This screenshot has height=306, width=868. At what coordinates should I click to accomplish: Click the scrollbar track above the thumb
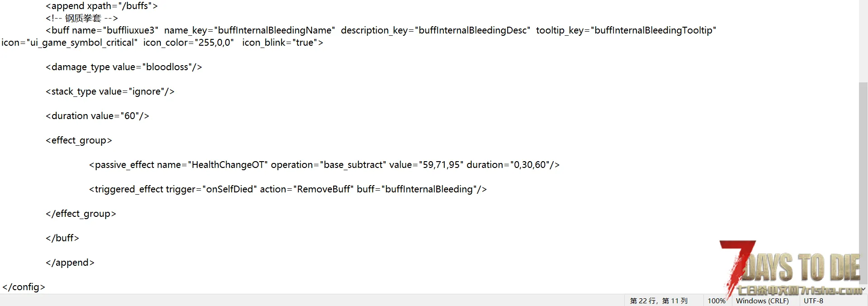pyautogui.click(x=863, y=41)
